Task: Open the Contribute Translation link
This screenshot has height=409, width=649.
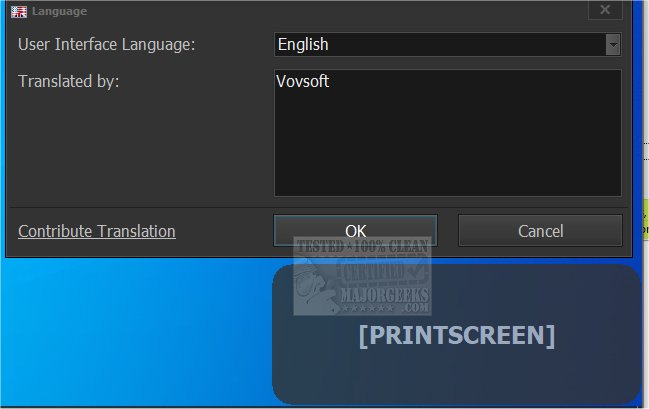Action: [97, 231]
